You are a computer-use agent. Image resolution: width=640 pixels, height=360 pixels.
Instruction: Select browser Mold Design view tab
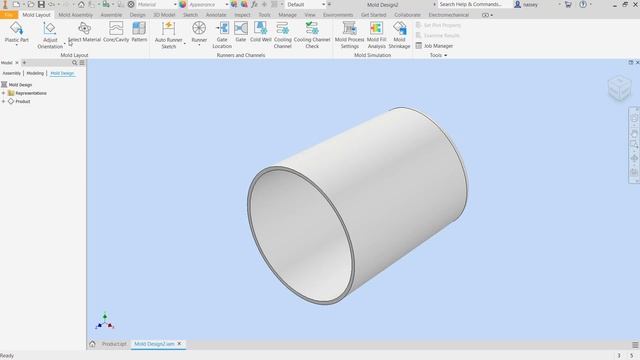coord(62,73)
